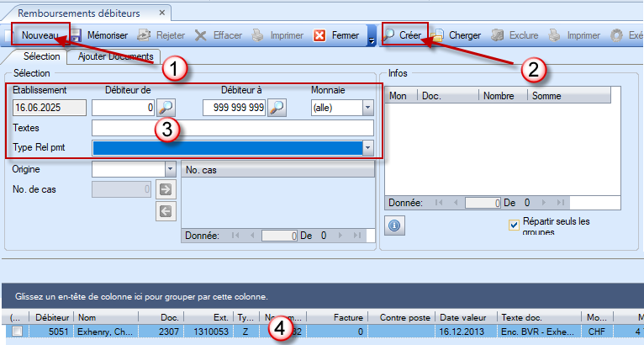This screenshot has width=644, height=345.
Task: Go to previous record in Infos navigator
Action: click(455, 203)
